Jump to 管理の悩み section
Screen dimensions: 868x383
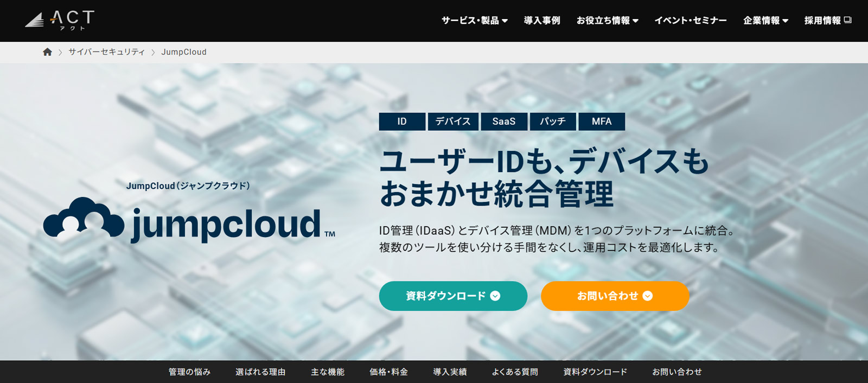tap(189, 372)
